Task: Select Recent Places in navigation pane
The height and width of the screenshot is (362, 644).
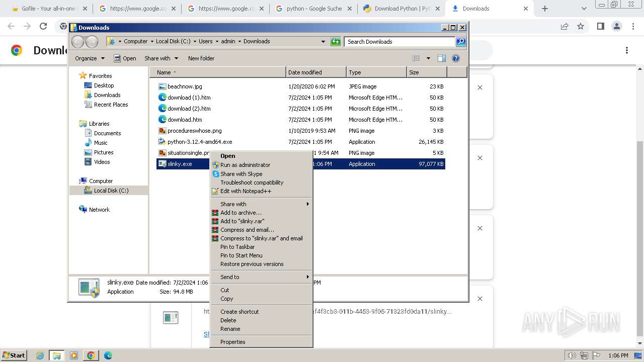Action: (111, 105)
